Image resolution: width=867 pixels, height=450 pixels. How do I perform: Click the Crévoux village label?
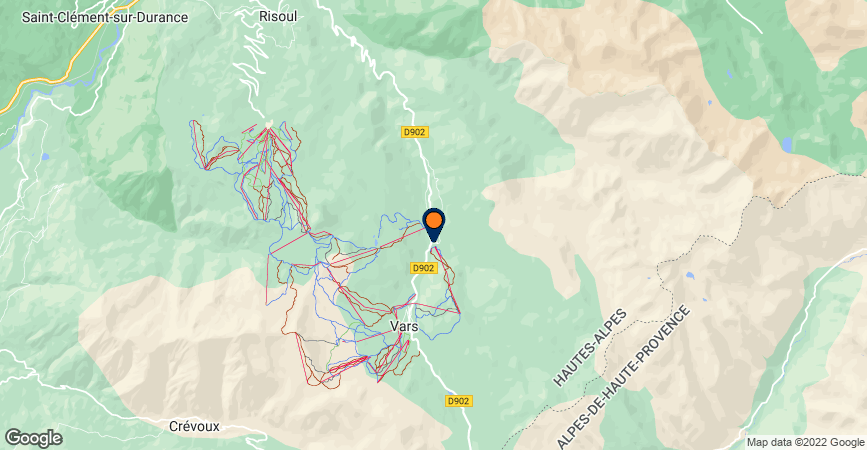pos(194,426)
